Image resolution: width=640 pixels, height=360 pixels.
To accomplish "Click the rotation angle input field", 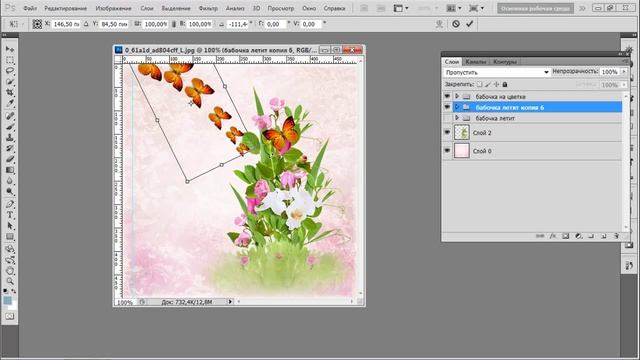I will (238, 24).
